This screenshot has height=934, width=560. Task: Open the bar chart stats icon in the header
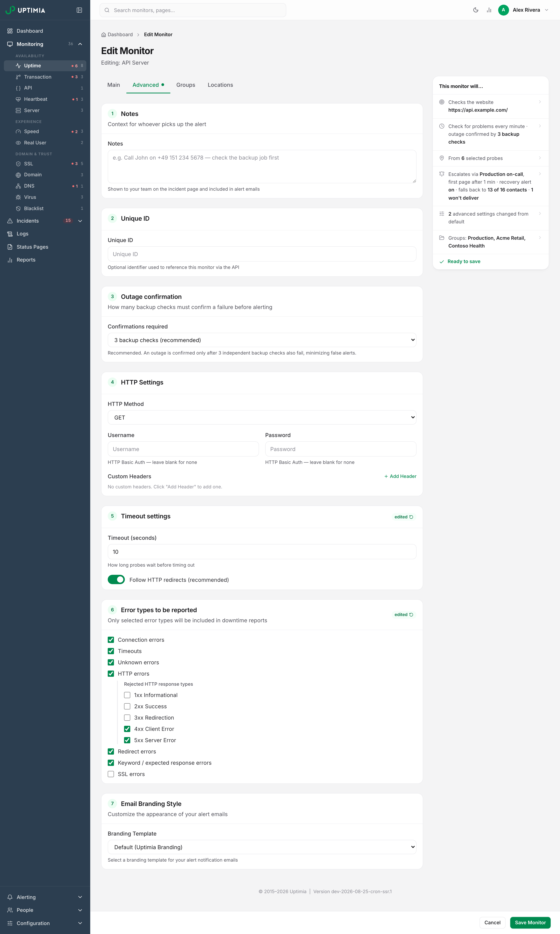click(489, 10)
